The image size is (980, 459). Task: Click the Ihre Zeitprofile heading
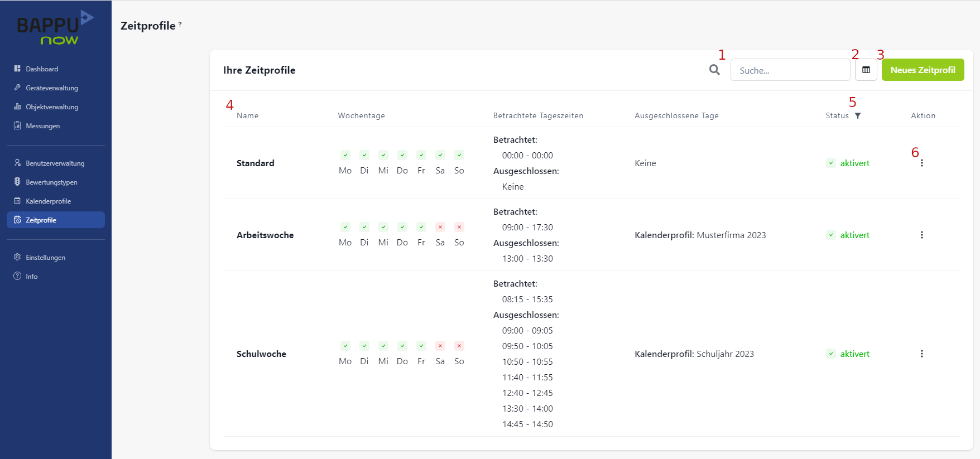[260, 70]
